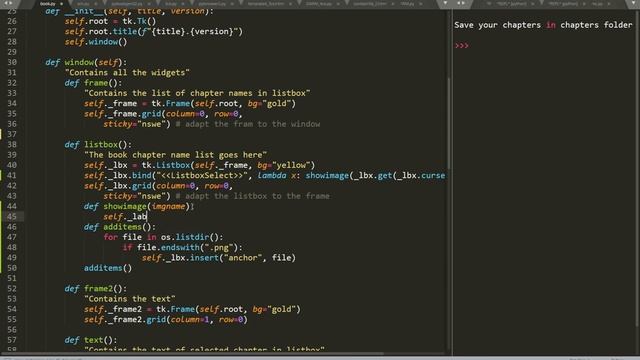Click 'def listbox():' definition
This screenshot has width=640, height=360.
[98, 144]
